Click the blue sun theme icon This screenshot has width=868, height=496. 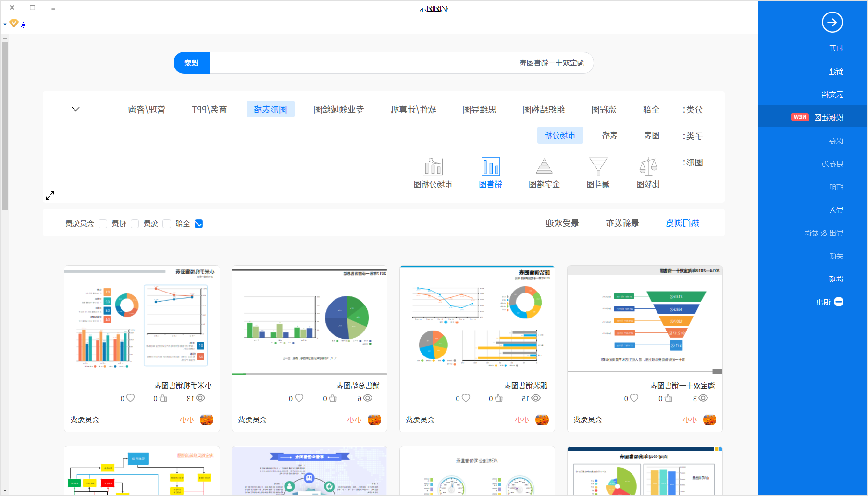23,25
